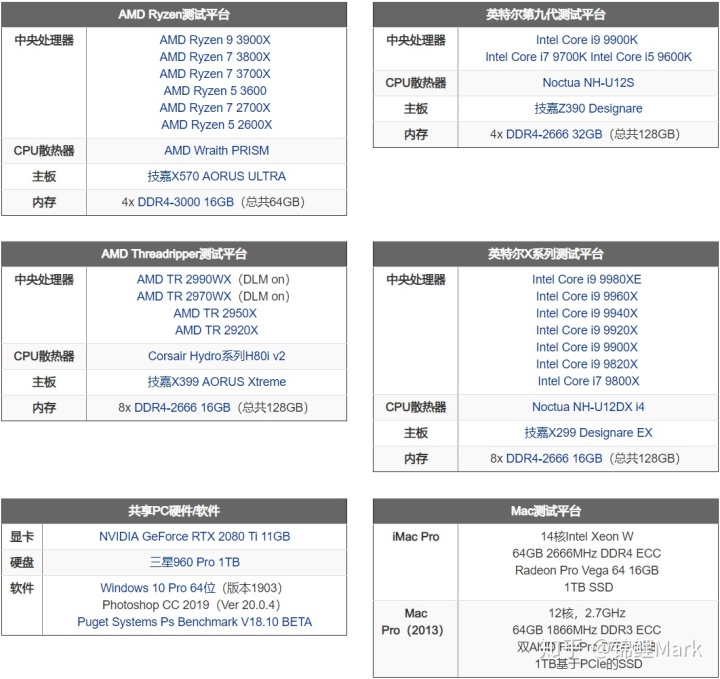Click Puget Systems Ps Benchmark V18.10 BETA link
The height and width of the screenshot is (679, 720).
click(x=195, y=622)
